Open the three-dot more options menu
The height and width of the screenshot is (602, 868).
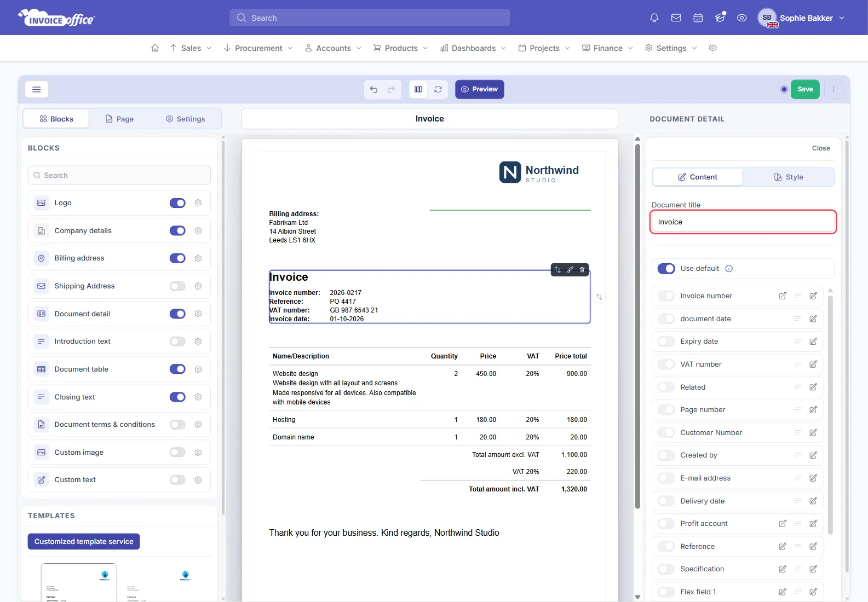tap(833, 89)
